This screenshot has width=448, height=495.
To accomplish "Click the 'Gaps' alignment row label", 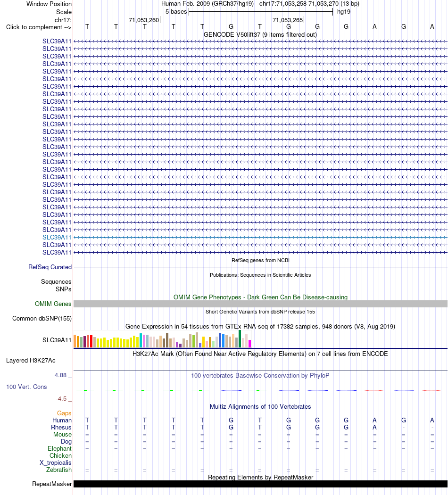I will tap(64, 413).
